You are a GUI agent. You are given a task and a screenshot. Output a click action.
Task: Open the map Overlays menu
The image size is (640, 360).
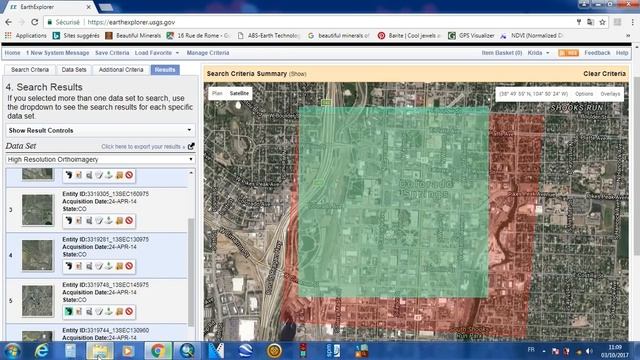click(610, 94)
